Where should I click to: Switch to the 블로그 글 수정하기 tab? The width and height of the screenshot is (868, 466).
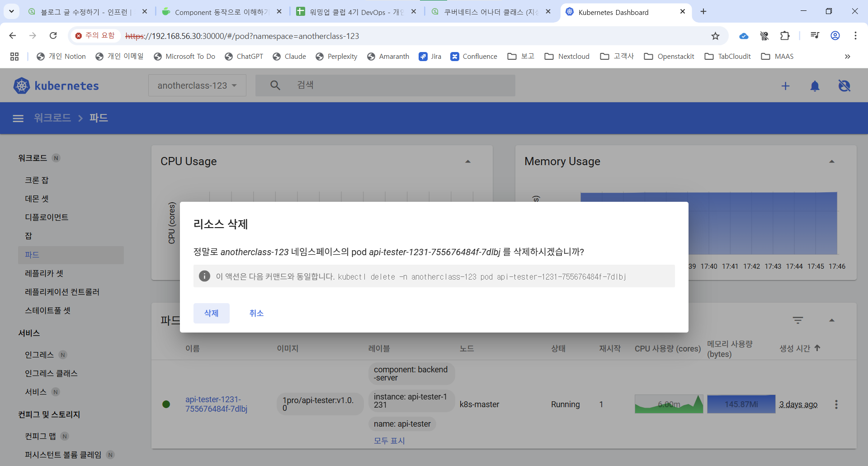(88, 12)
